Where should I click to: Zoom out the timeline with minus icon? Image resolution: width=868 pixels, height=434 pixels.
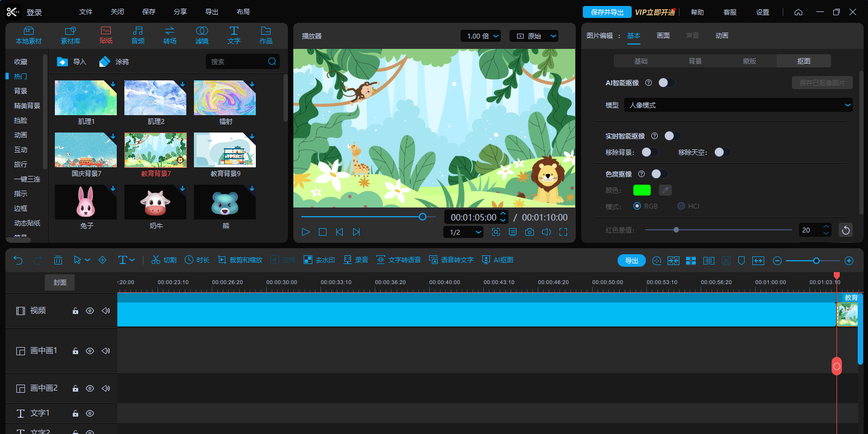coord(777,261)
